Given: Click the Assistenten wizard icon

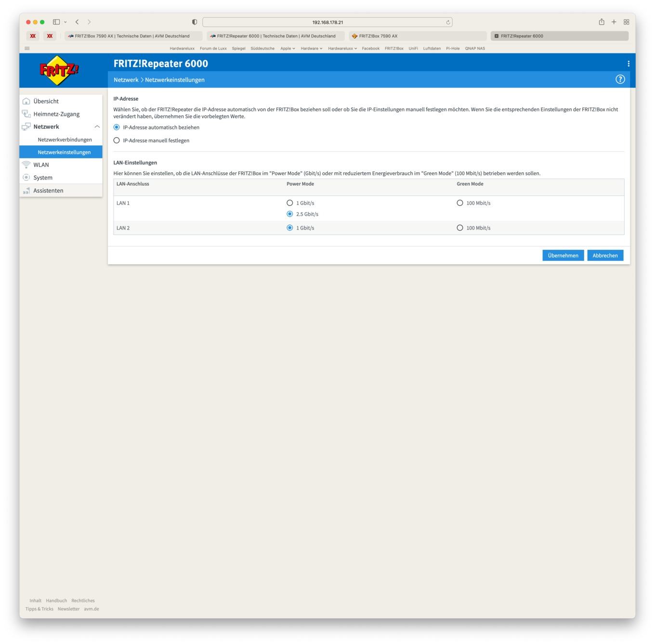Looking at the screenshot, I should tap(26, 191).
